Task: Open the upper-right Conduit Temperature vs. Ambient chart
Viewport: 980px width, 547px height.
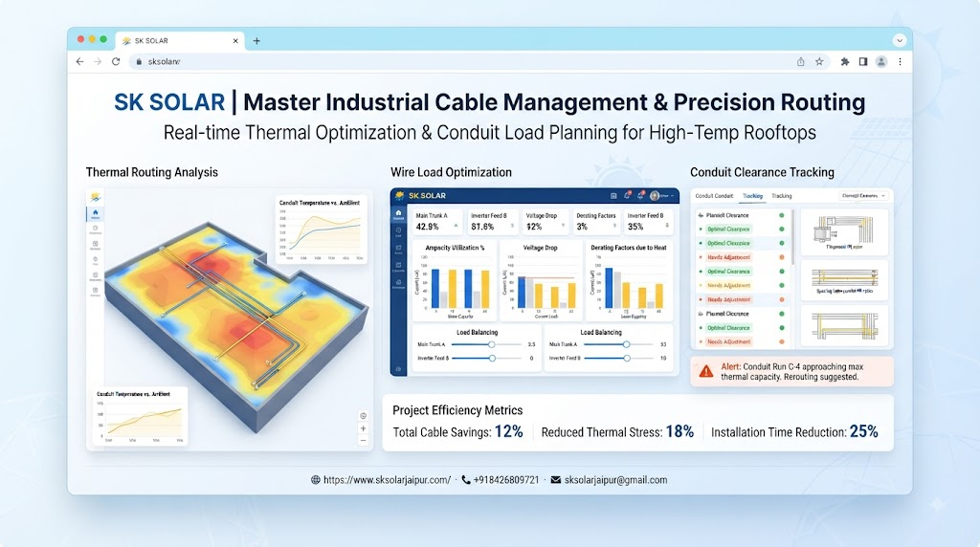Action: (x=322, y=230)
